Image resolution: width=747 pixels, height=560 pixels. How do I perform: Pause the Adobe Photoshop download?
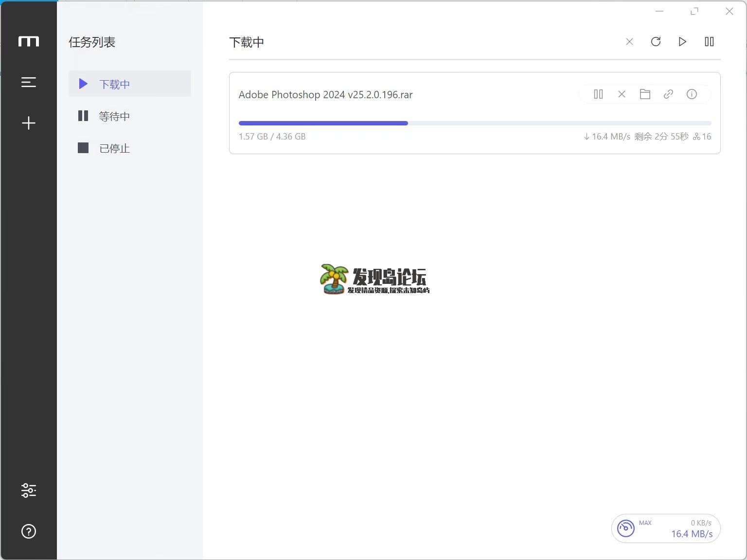pos(599,94)
